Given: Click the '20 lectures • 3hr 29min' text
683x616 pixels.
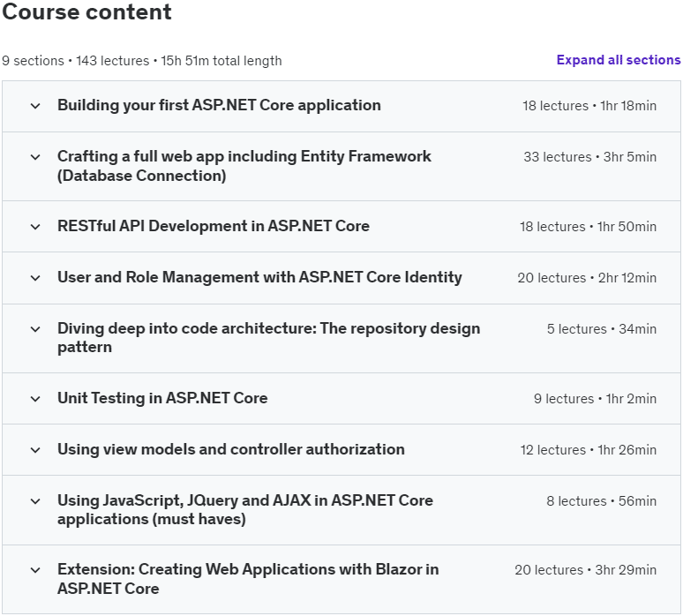Looking at the screenshot, I should (x=585, y=570).
